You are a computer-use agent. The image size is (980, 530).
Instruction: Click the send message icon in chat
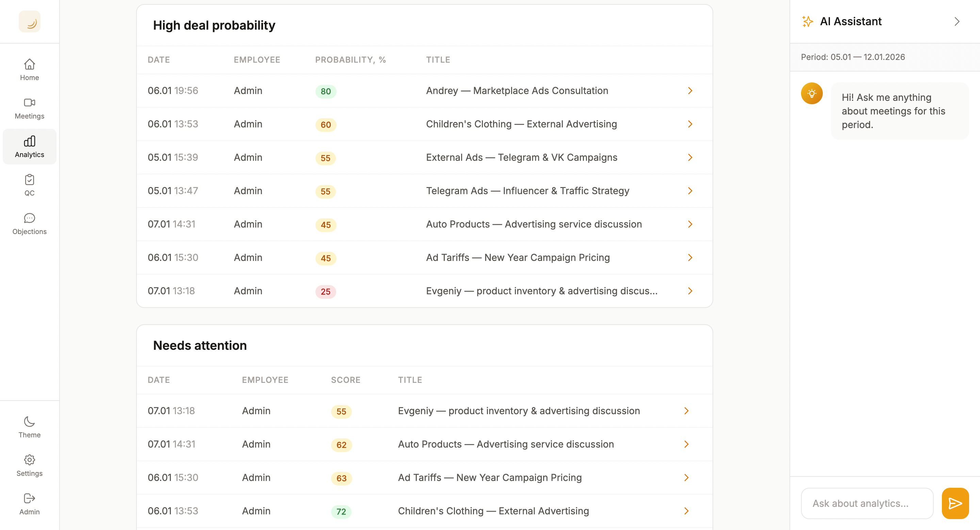click(x=955, y=503)
